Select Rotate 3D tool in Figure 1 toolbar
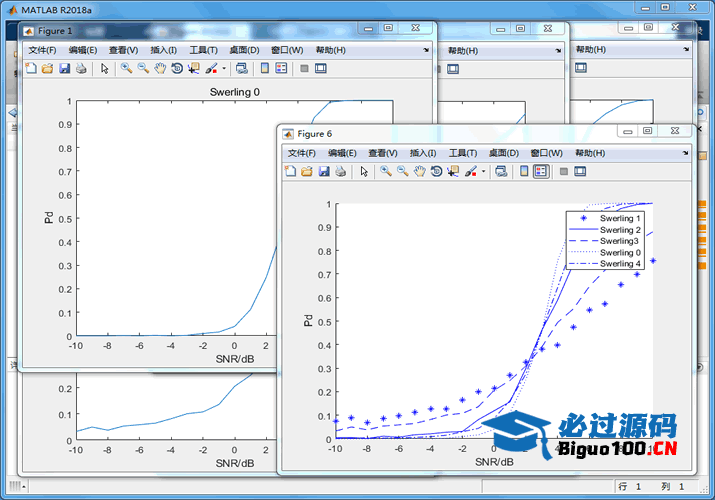Viewport: 715px width, 500px height. click(x=177, y=68)
